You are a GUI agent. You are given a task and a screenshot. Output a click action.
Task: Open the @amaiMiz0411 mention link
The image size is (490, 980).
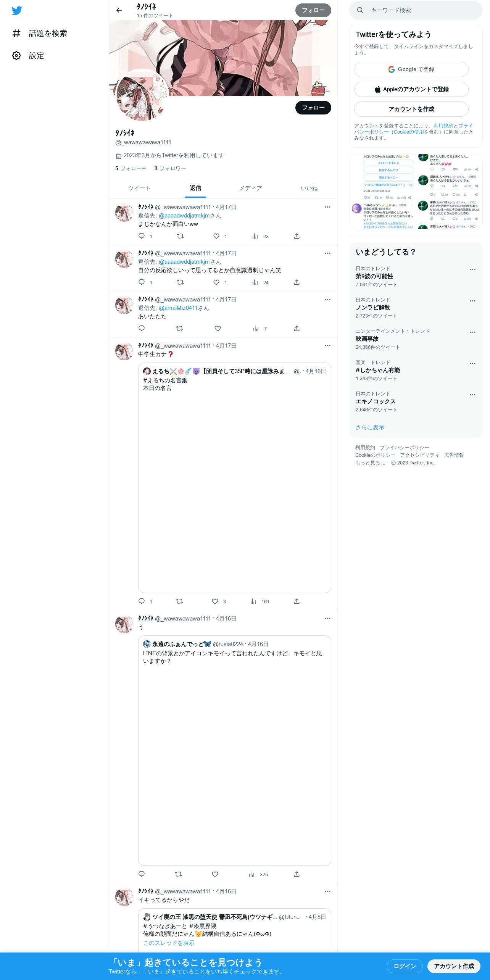(x=178, y=308)
